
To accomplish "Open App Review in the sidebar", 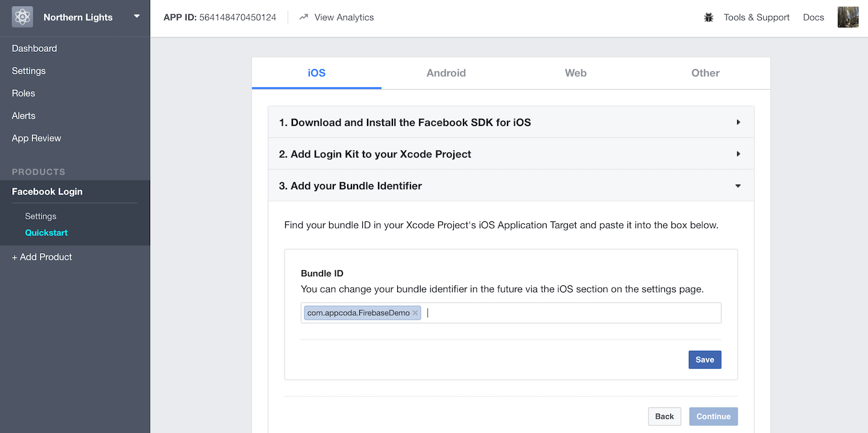I will pyautogui.click(x=37, y=138).
